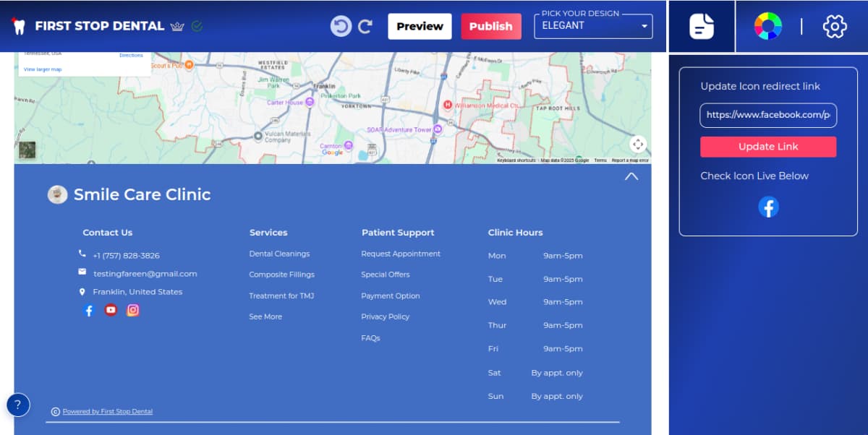Open the page content document icon
The image size is (868, 435).
coord(701,27)
